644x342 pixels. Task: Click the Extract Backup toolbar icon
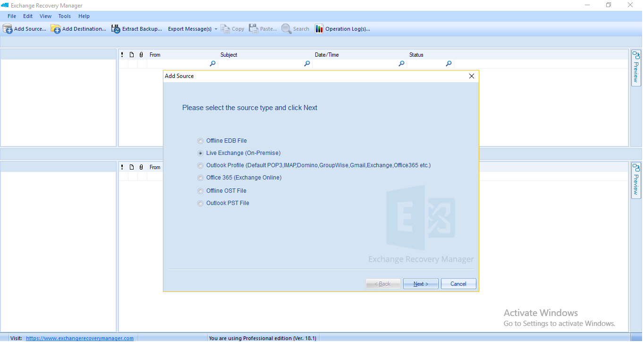click(116, 29)
